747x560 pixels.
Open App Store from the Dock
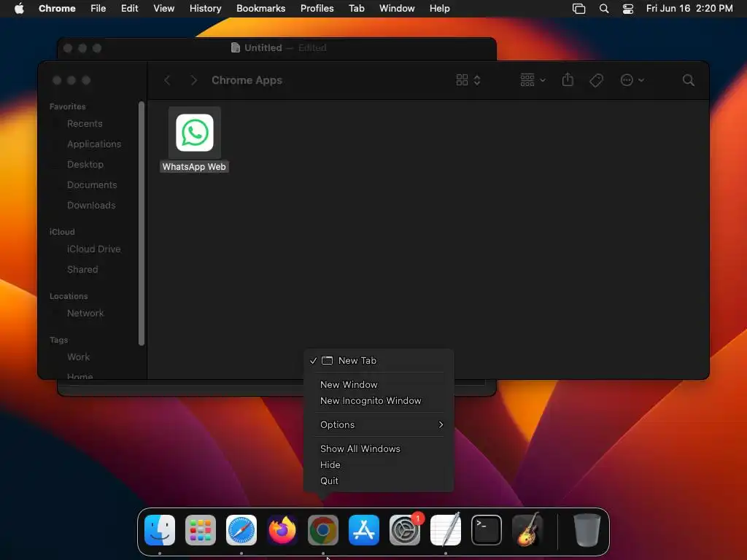click(x=364, y=530)
